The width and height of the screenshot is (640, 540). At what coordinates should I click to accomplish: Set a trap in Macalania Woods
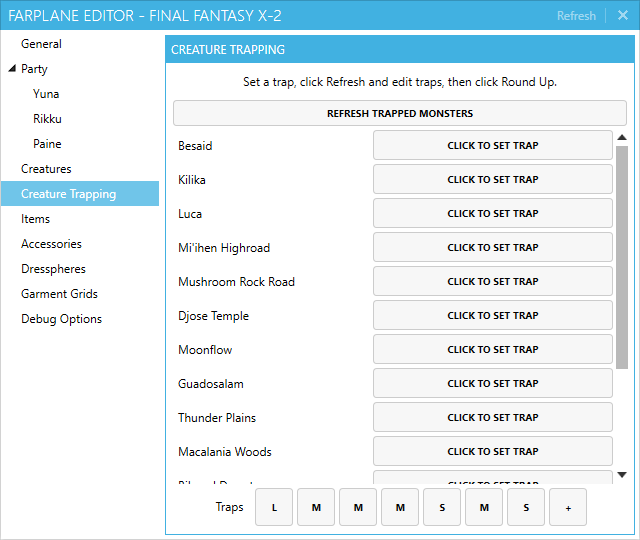click(x=493, y=451)
